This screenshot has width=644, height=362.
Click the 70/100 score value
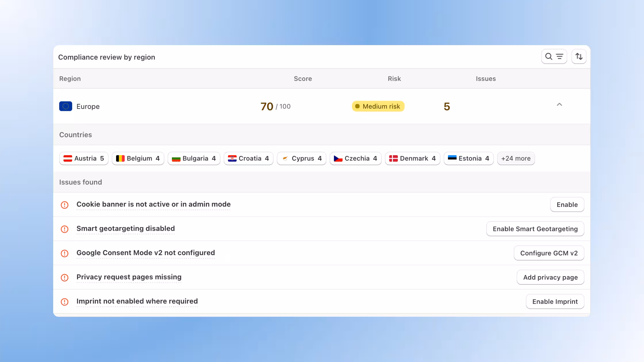(274, 106)
